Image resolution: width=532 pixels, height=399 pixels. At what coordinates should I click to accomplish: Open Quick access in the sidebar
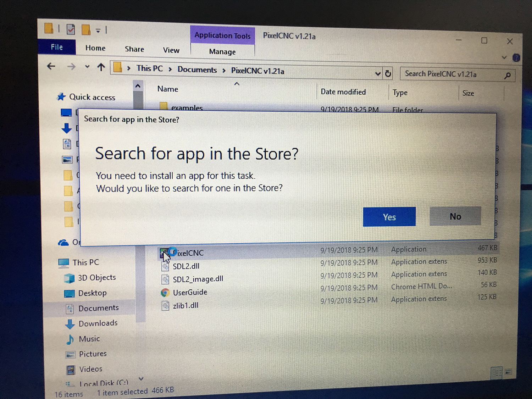click(x=92, y=97)
